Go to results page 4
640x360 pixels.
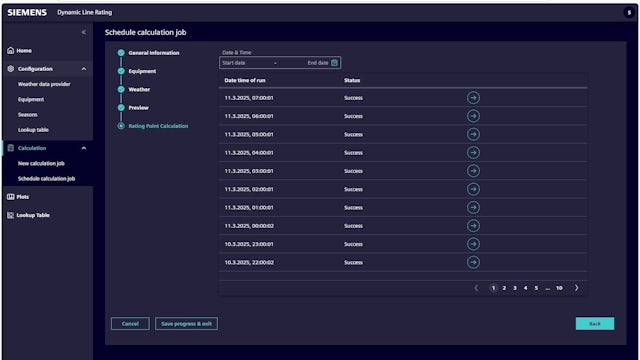click(525, 288)
